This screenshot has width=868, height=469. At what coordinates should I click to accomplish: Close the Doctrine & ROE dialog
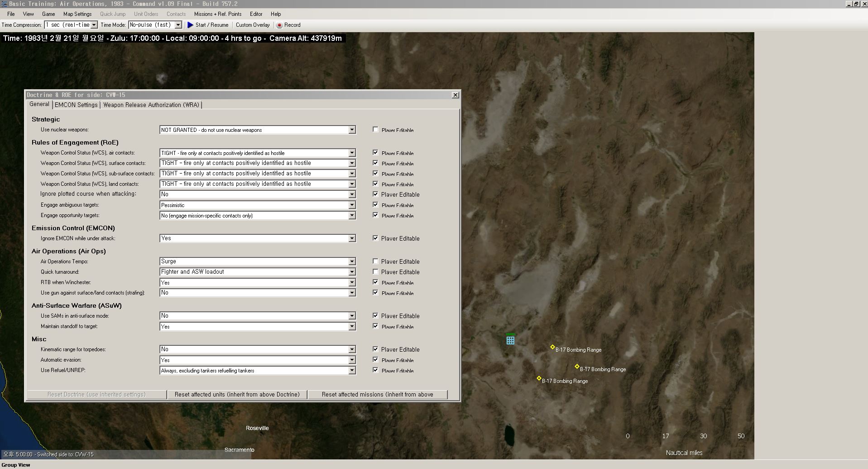click(x=456, y=95)
